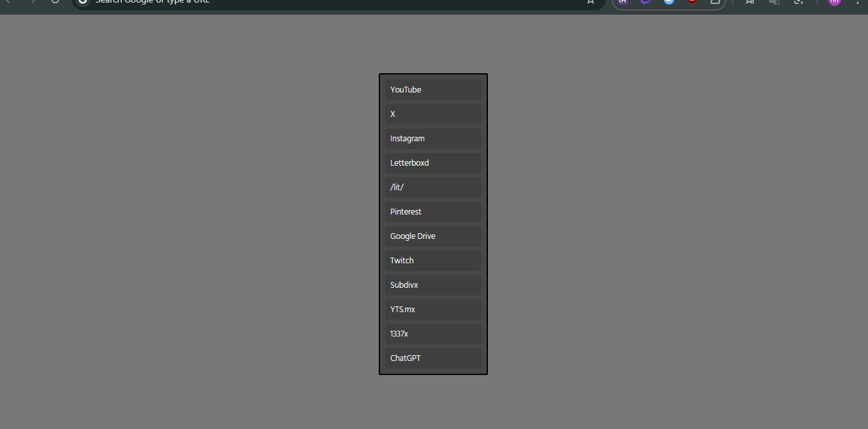Bookmark this page with the star icon
The height and width of the screenshot is (429, 868).
coord(590,2)
